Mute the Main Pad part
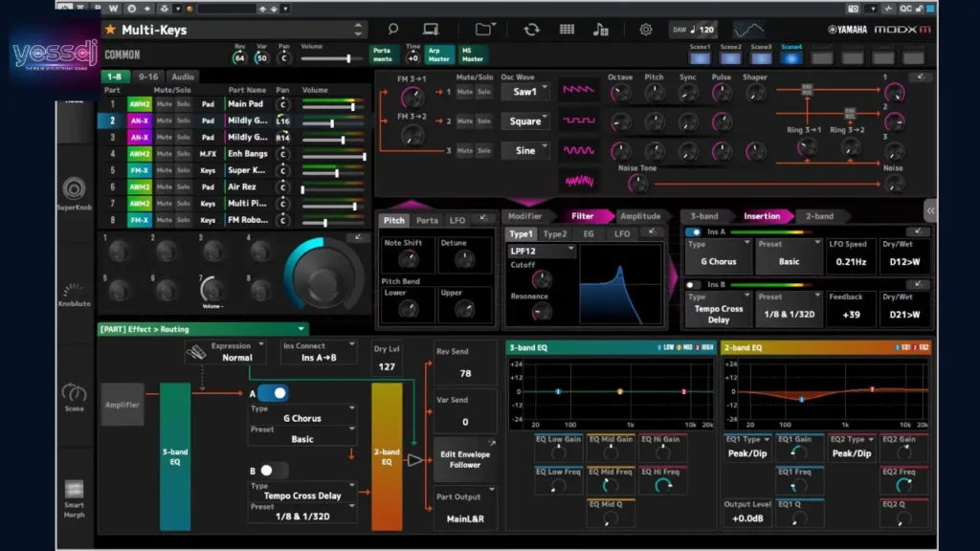This screenshot has height=551, width=980. click(165, 104)
